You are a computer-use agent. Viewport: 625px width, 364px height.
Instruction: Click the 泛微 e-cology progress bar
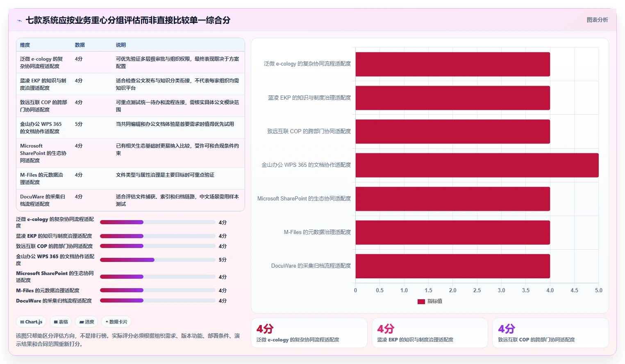158,222
